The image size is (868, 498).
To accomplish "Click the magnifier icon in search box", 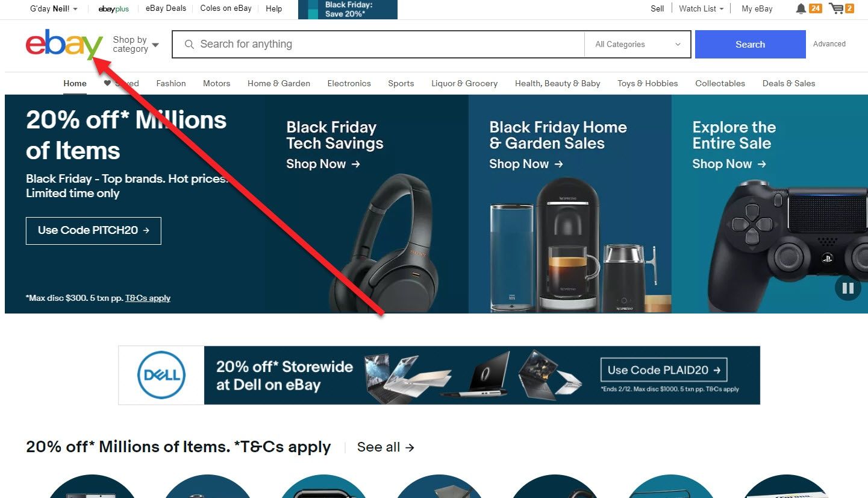I will pos(189,45).
